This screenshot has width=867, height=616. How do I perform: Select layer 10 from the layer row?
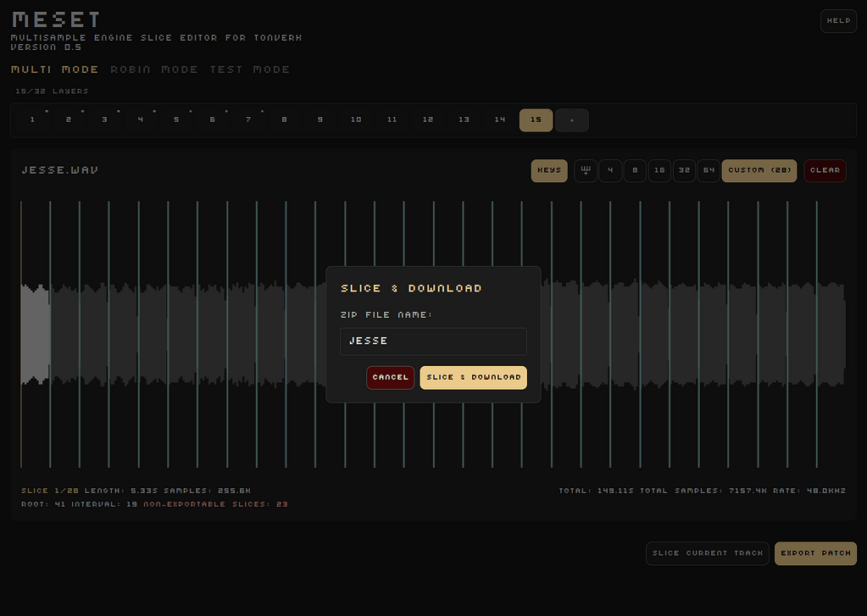click(355, 119)
